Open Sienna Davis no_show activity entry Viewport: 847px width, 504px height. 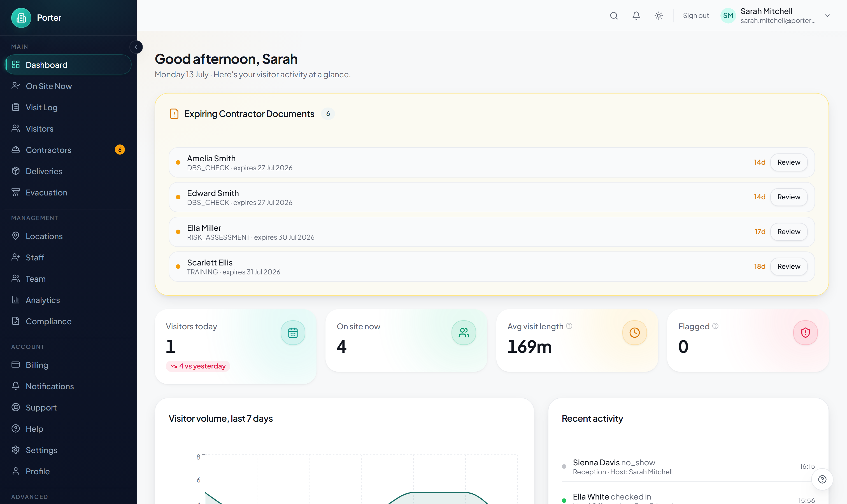tap(688, 467)
